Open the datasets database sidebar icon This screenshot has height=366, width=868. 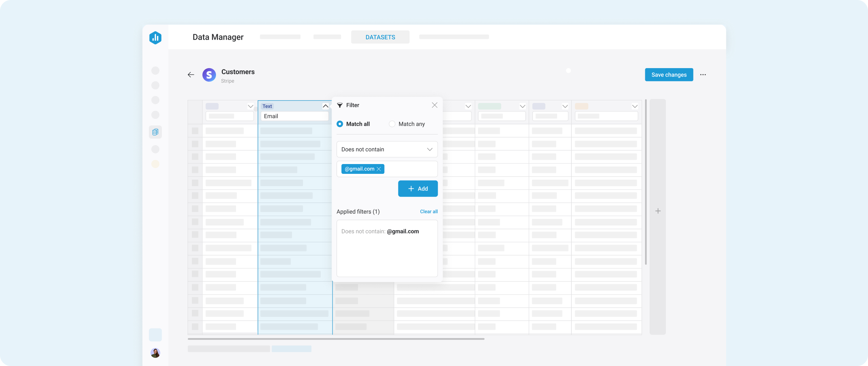pos(155,132)
